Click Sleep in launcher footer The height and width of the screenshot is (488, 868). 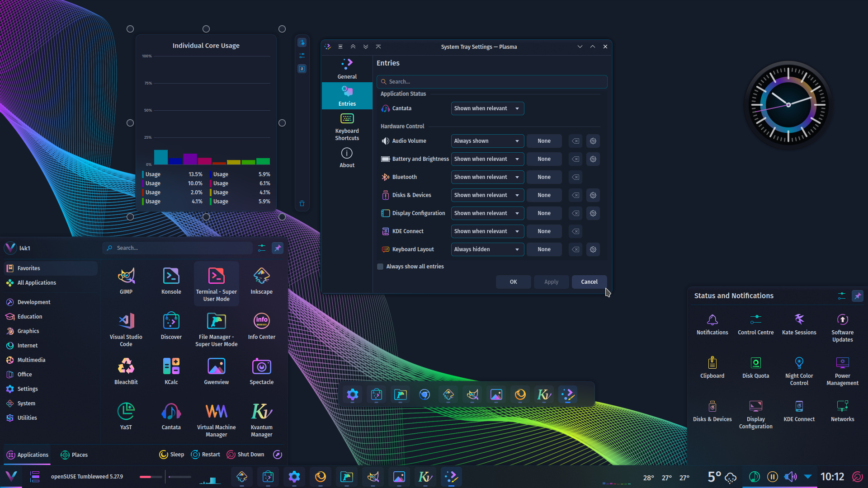(x=172, y=455)
